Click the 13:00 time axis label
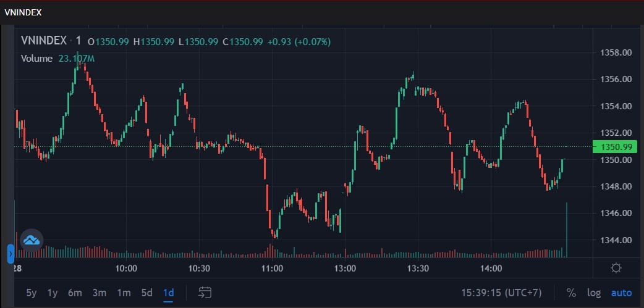The height and width of the screenshot is (308, 644). click(x=345, y=268)
